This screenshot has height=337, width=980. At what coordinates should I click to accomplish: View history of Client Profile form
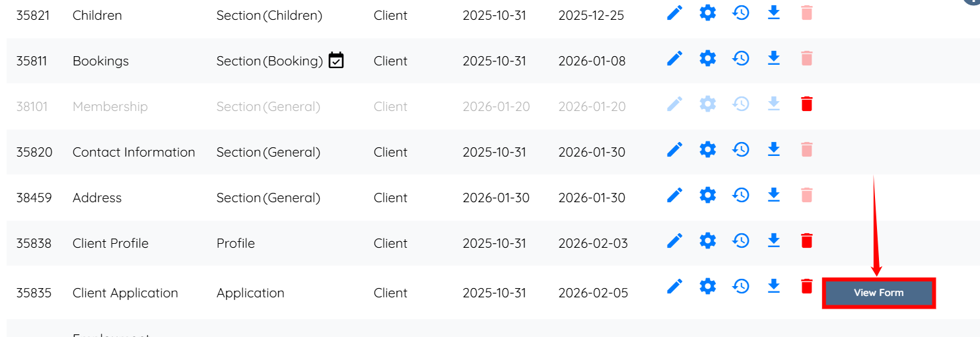[741, 241]
